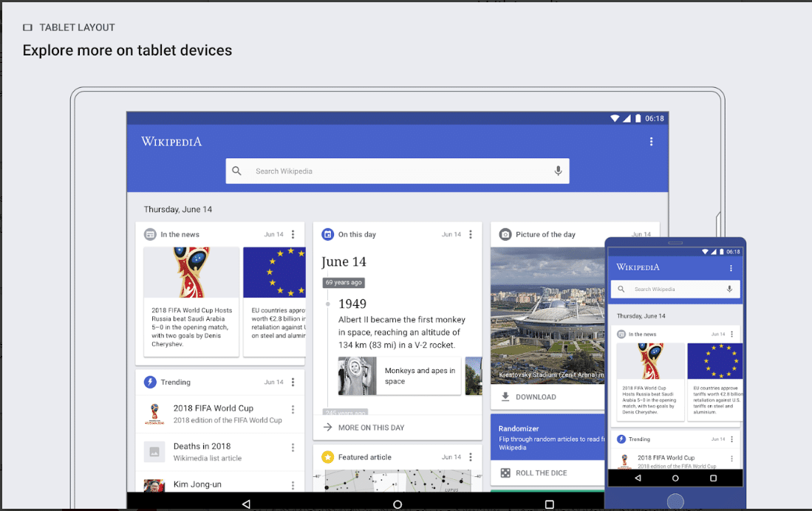Click the On this day calendar icon
The image size is (812, 511).
coord(327,234)
